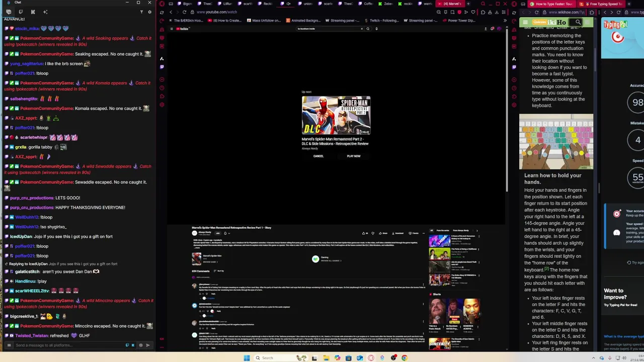The image size is (644, 362).
Task: Click Opera toolbar heart icon
Action: [x=473, y=12]
